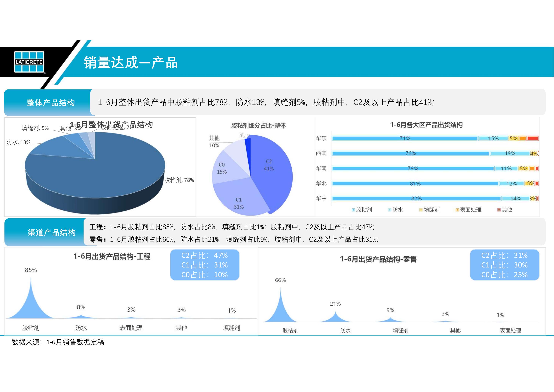Click the 华东 71% bar segment
The height and width of the screenshot is (392, 554).
pyautogui.click(x=405, y=138)
